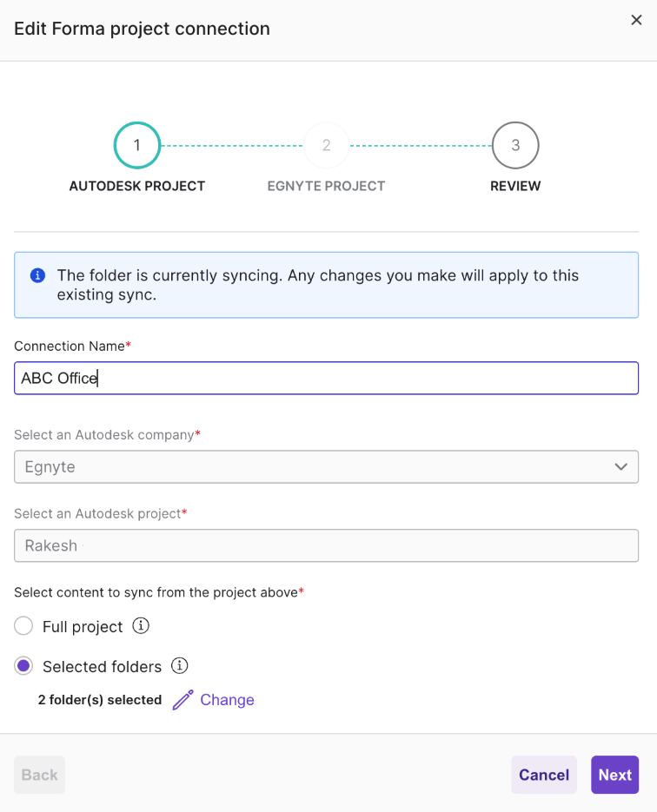Click the info icon next to Full project
The height and width of the screenshot is (812, 657).
point(141,626)
